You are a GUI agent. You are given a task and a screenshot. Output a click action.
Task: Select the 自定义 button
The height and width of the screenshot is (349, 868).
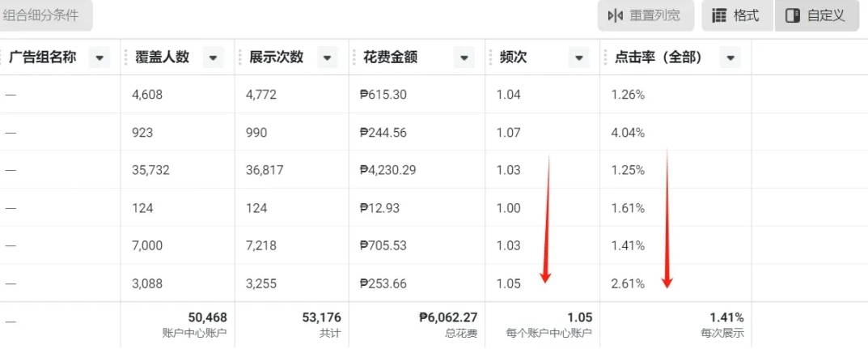(817, 15)
